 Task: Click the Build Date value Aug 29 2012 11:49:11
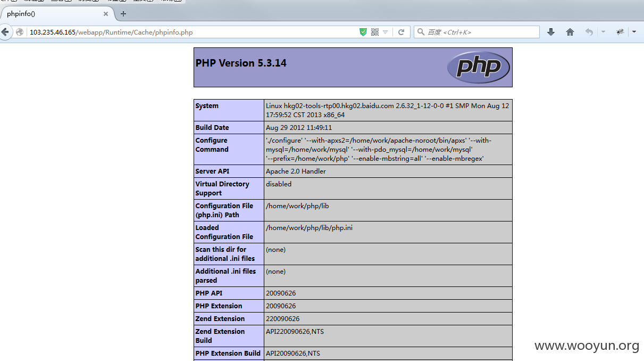(x=299, y=127)
